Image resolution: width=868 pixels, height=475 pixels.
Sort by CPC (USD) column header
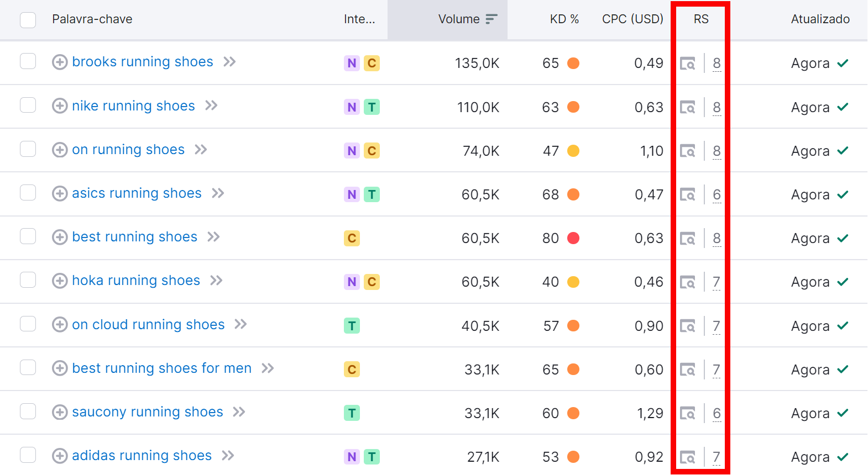pyautogui.click(x=632, y=19)
